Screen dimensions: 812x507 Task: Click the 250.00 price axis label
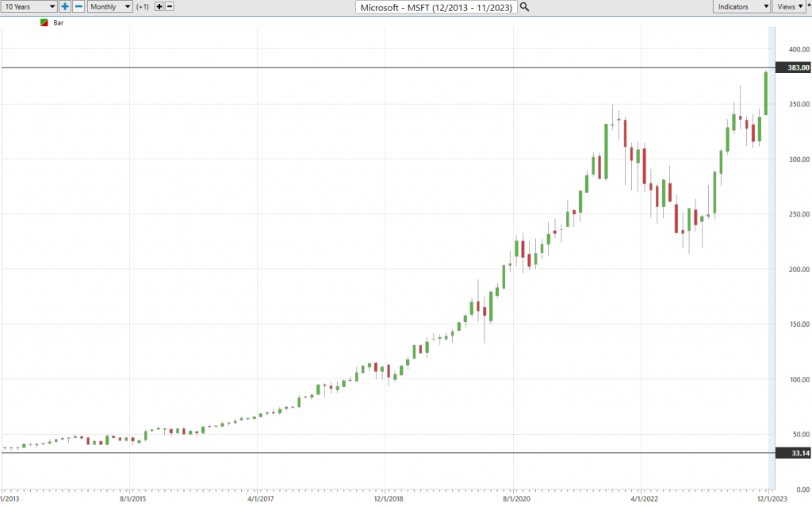[799, 214]
